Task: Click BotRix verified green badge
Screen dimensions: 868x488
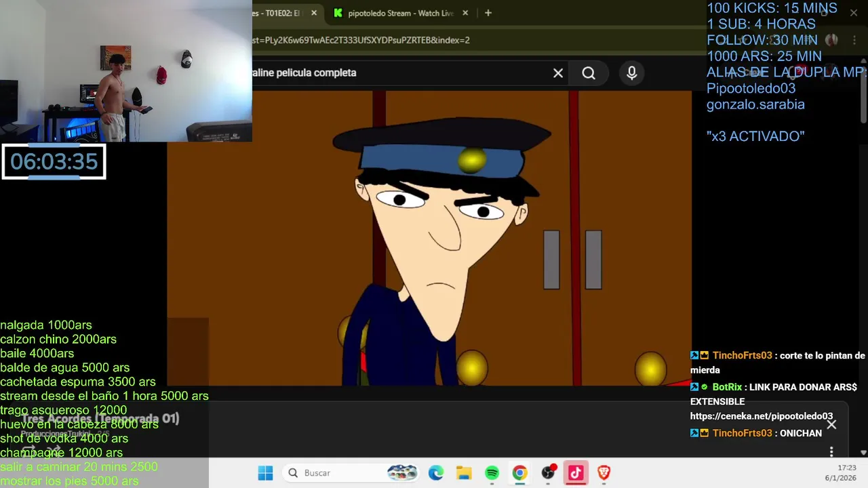Action: tap(705, 387)
